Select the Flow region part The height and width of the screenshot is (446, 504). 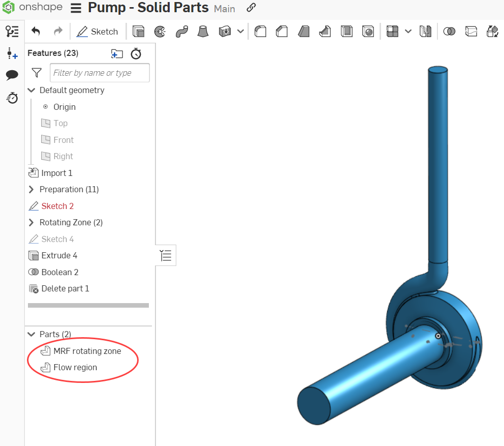pos(75,367)
